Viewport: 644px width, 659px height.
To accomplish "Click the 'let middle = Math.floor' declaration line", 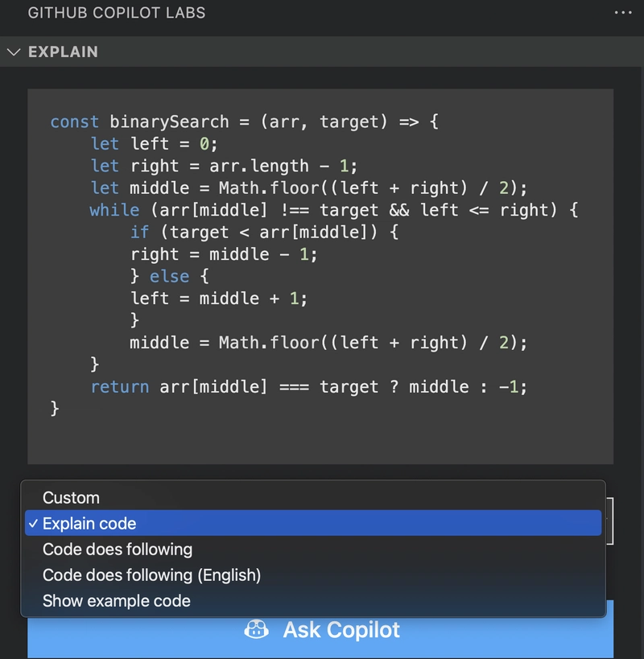I will pos(308,187).
